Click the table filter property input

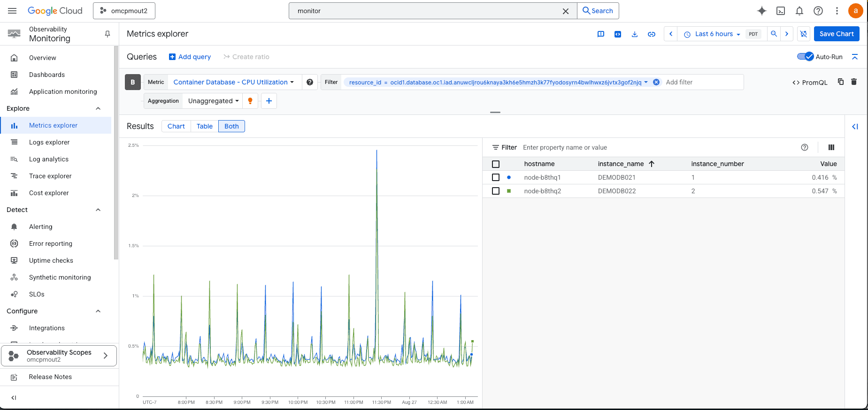[657, 147]
